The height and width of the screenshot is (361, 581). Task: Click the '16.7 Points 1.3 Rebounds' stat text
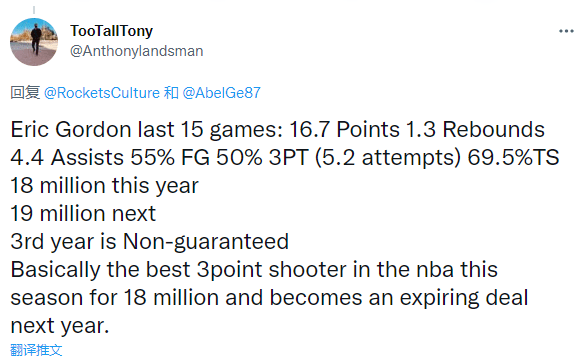pos(417,130)
